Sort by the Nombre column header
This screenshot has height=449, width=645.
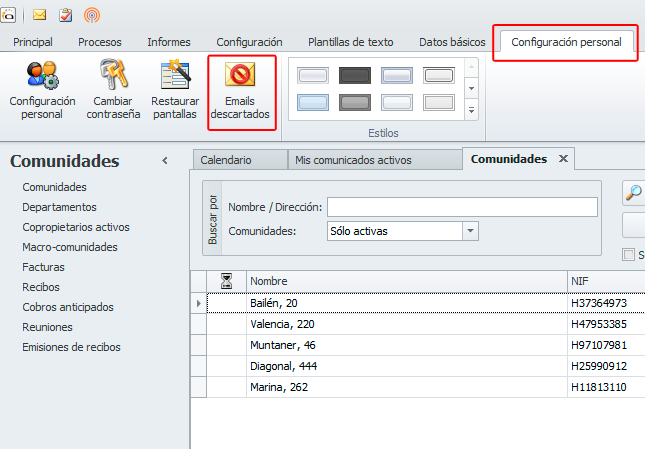coord(407,281)
